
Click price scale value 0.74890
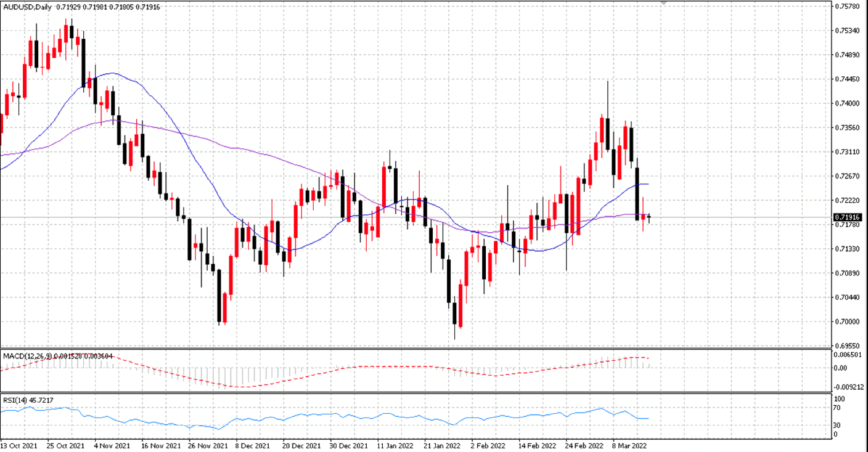(848, 55)
